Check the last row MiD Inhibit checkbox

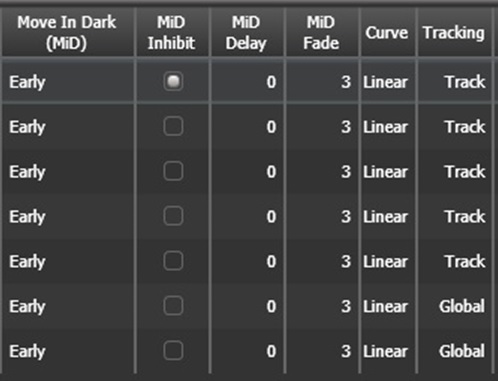(173, 351)
